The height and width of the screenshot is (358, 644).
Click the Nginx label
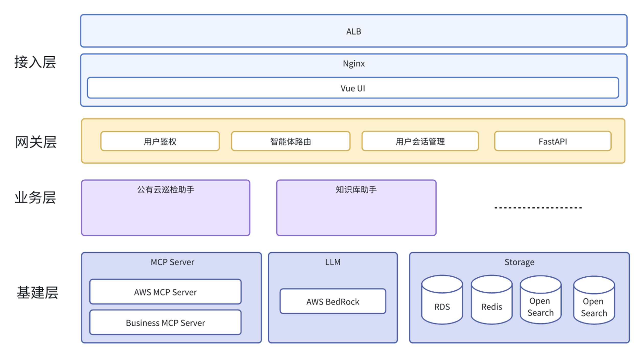[353, 63]
